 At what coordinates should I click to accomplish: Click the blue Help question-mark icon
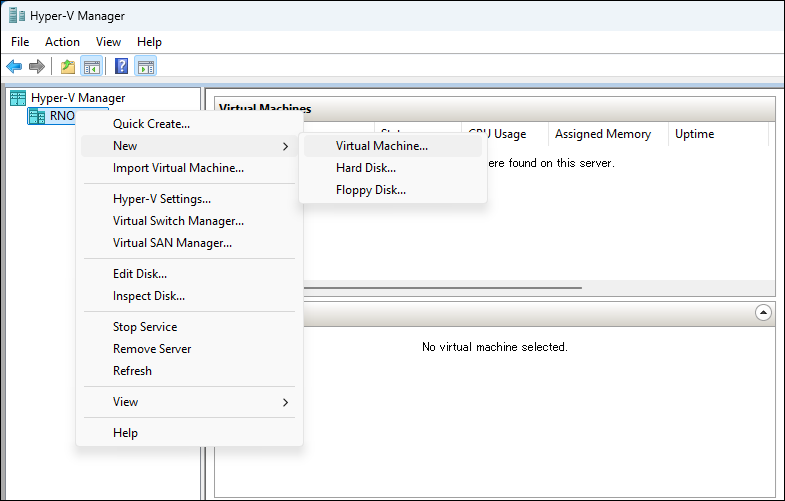122,66
